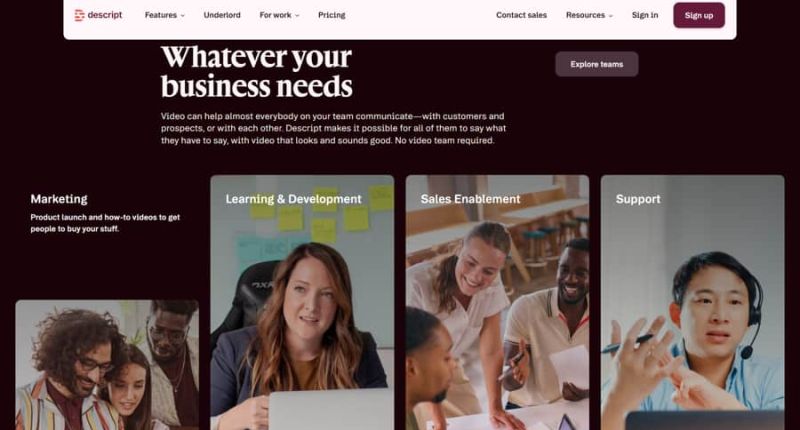Click the Sign in link
The image size is (800, 430).
[x=645, y=15]
